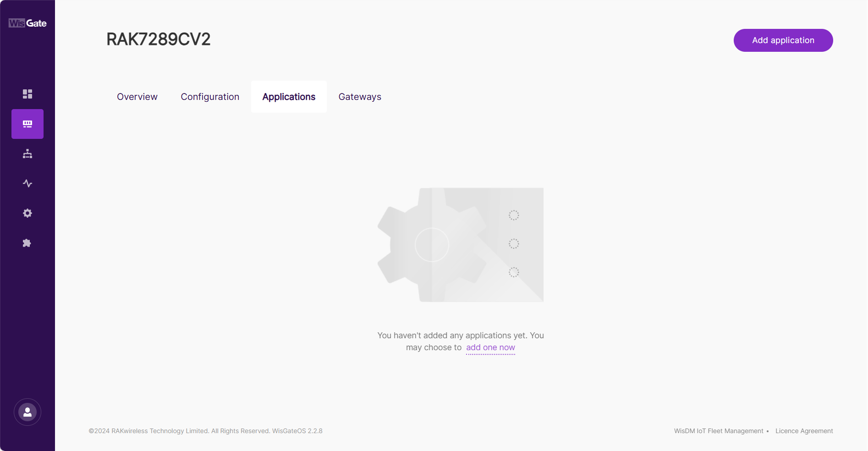
Task: Click the WisGateOS 2.2.8 copyright text
Action: pos(205,431)
